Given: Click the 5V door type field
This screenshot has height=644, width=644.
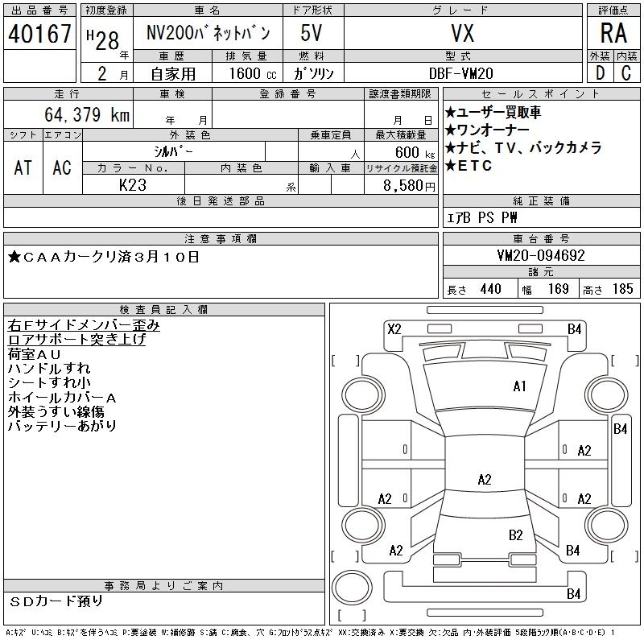Looking at the screenshot, I should tap(312, 33).
